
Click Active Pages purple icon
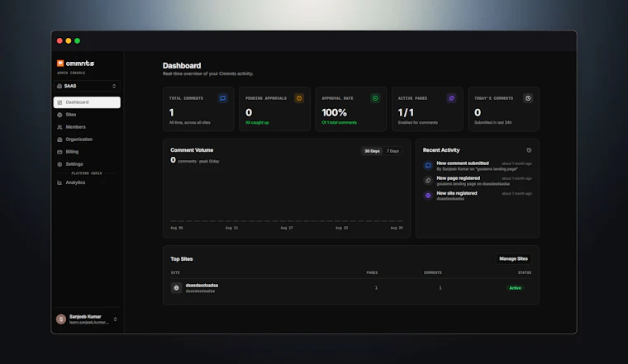tap(451, 98)
